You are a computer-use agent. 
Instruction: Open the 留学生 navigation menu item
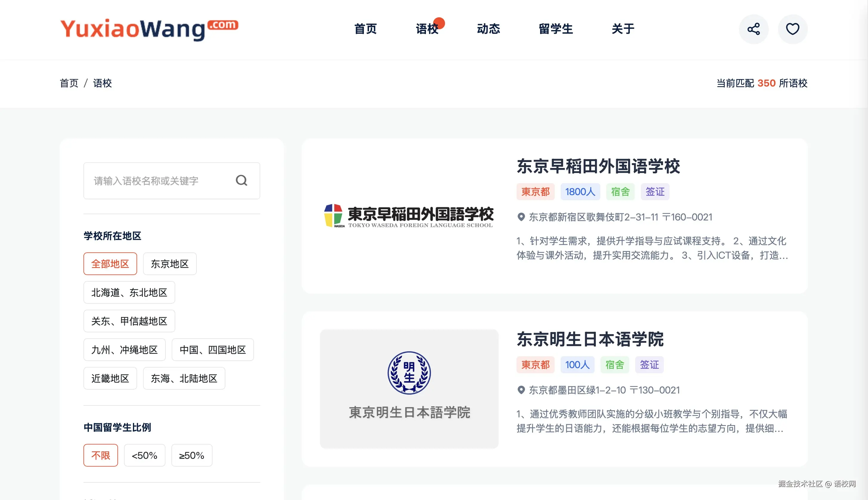pyautogui.click(x=556, y=29)
